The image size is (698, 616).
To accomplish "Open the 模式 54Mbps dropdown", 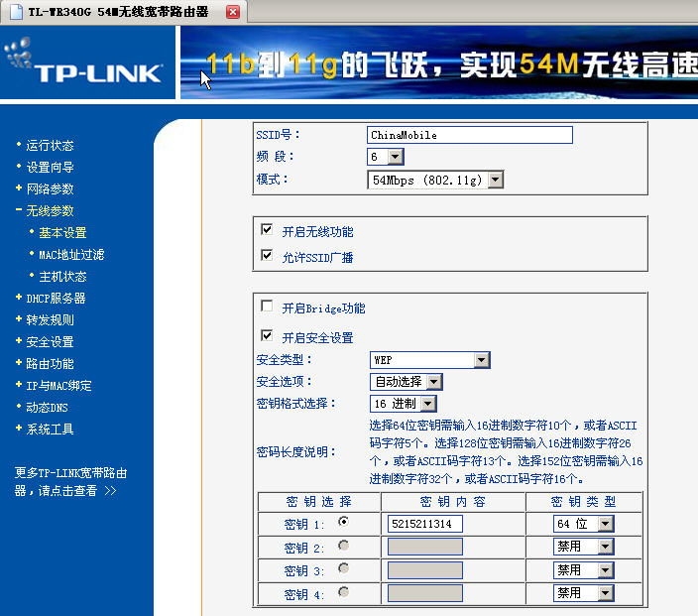I will (x=495, y=180).
